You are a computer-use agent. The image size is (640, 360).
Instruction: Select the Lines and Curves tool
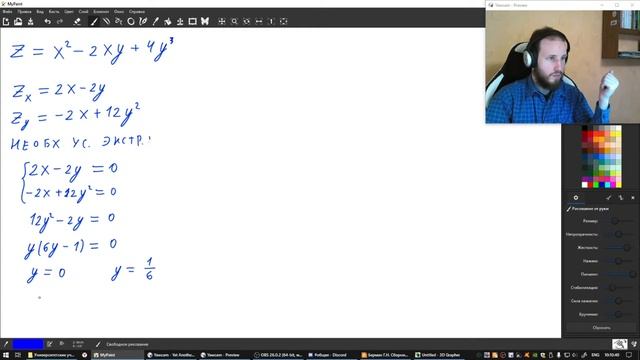(106, 21)
